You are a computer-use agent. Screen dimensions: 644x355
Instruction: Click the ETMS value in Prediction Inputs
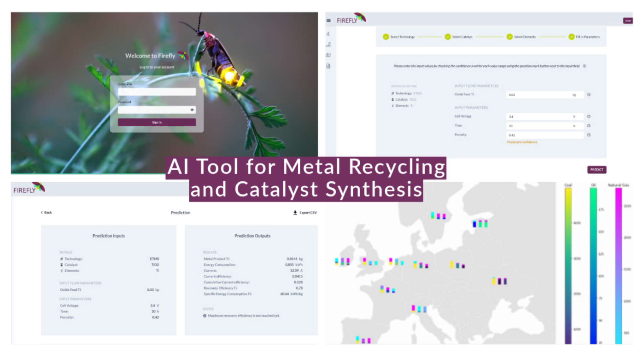click(x=154, y=259)
